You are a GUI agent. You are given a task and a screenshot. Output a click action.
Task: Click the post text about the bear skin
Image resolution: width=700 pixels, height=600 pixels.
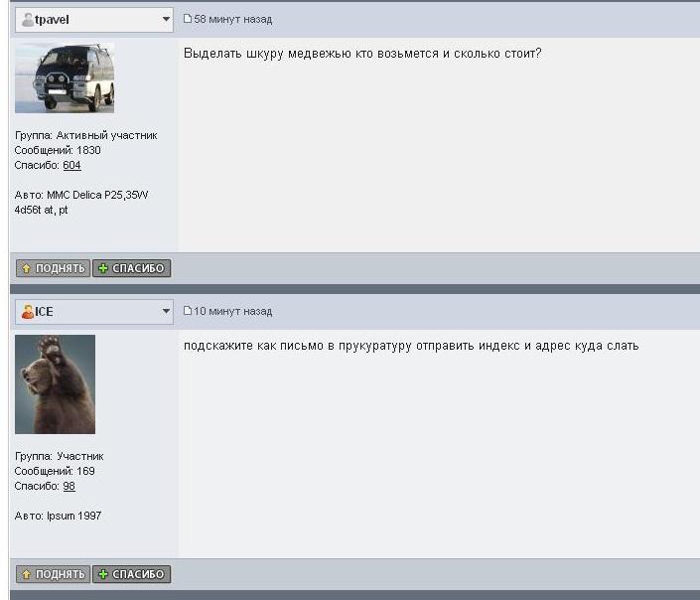[x=362, y=53]
